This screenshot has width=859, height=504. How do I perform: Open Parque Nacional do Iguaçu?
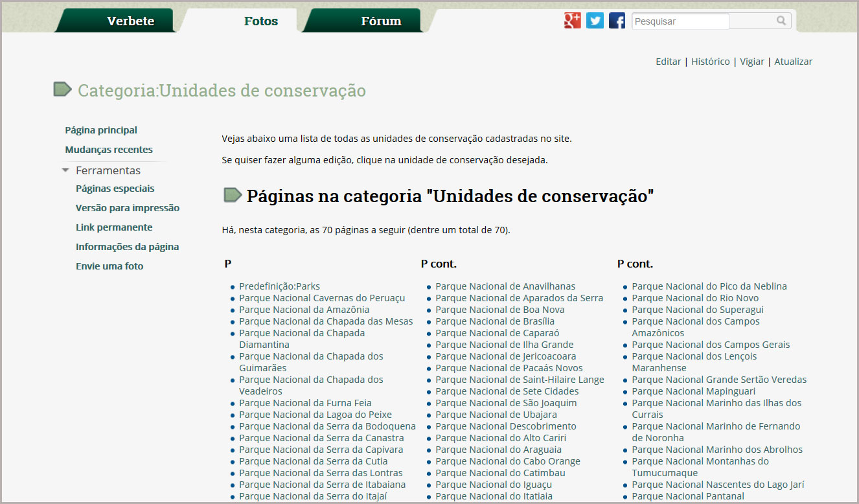click(x=494, y=485)
